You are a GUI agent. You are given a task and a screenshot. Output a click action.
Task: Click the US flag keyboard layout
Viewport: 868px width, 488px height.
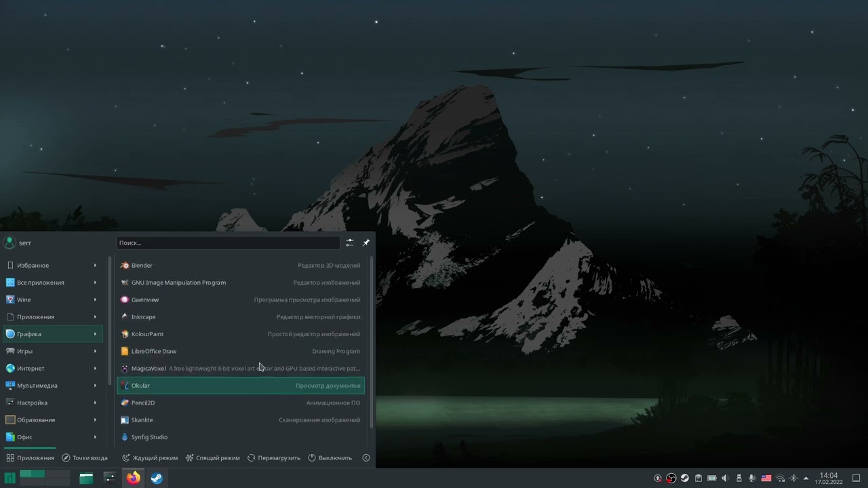766,478
